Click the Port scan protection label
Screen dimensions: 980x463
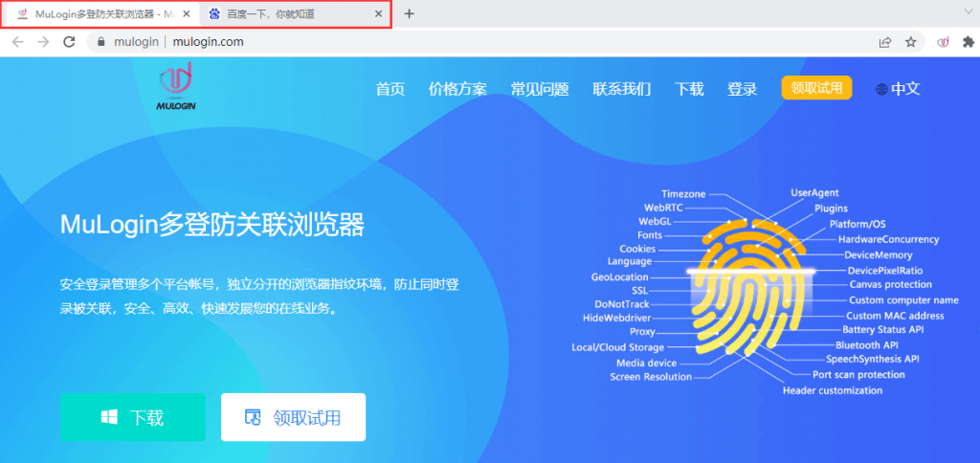[858, 375]
